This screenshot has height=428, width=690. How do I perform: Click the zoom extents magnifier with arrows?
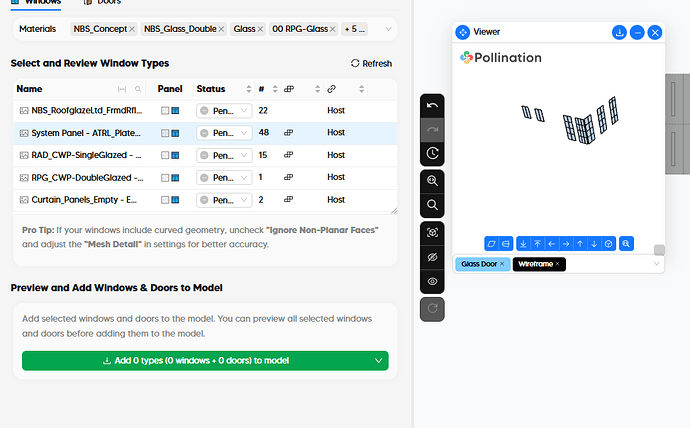[432, 181]
